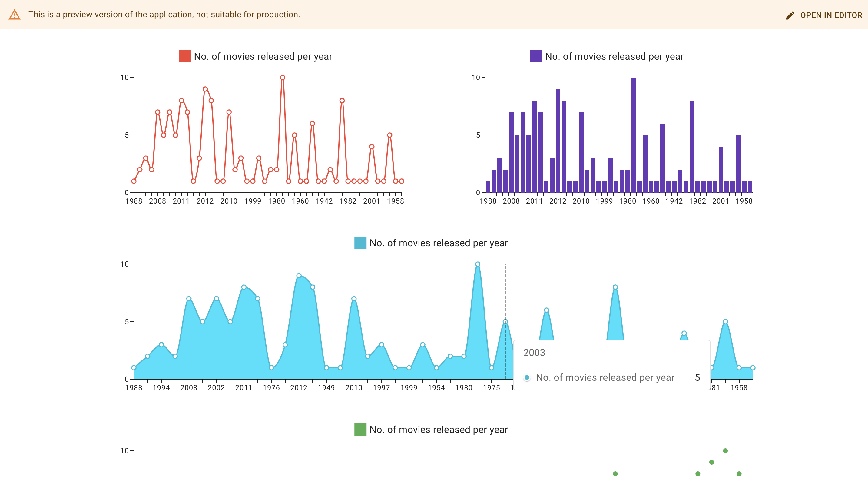Image resolution: width=868 pixels, height=478 pixels.
Task: Click the topmost green dot in scatter chart
Action: [x=725, y=451]
